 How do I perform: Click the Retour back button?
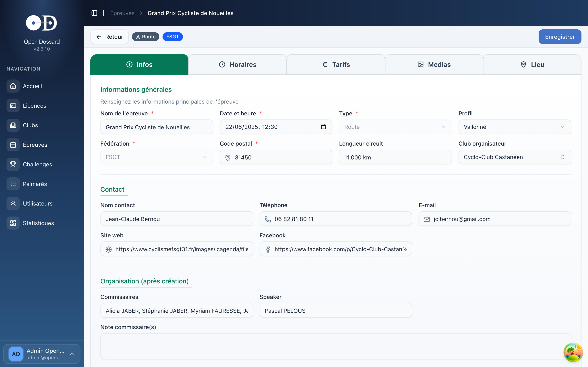point(110,37)
